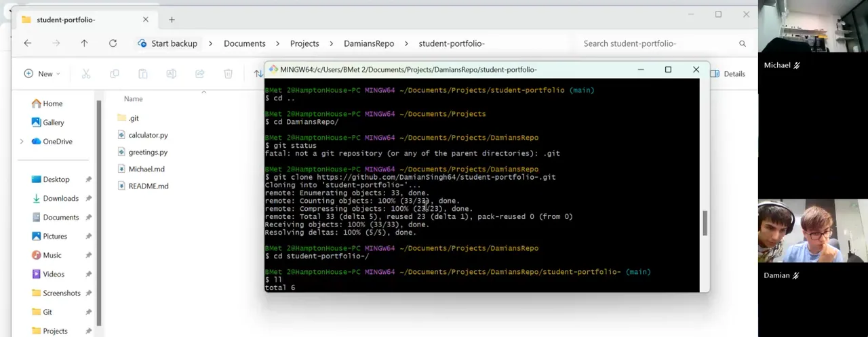Click the Delete trash icon in Explorer toolbar
The width and height of the screenshot is (868, 337).
229,74
